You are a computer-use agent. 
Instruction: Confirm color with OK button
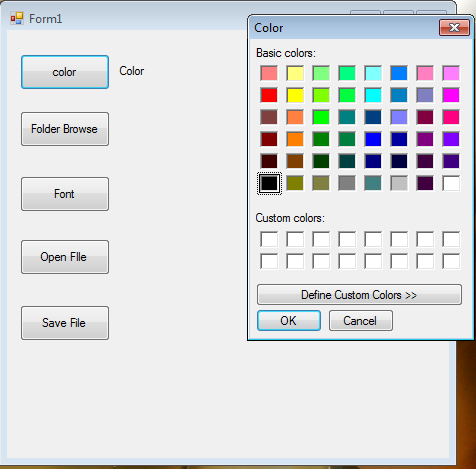click(x=289, y=321)
